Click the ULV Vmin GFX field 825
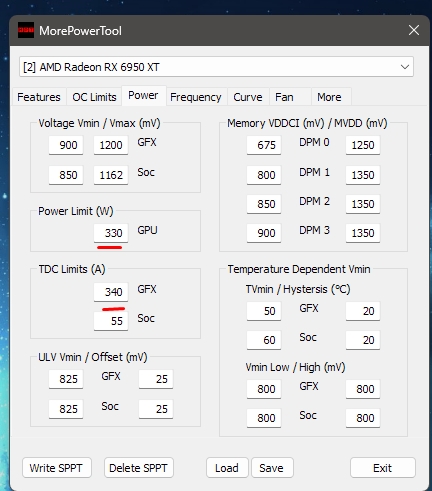432x491 pixels. (66, 379)
